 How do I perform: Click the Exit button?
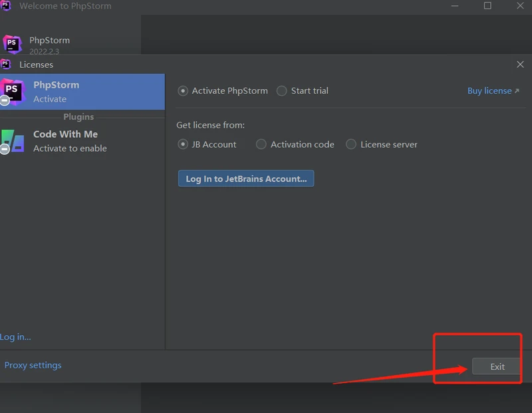[x=497, y=366]
